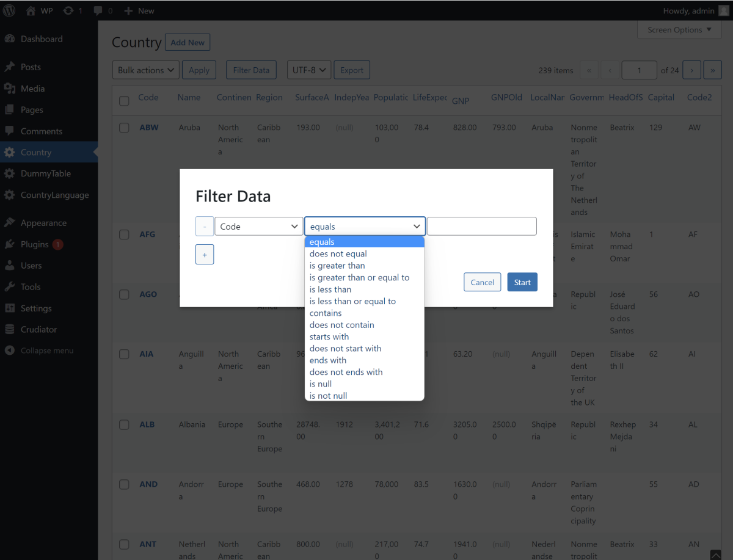Click the Plugins update badge showing 1
This screenshot has width=733, height=560.
click(58, 244)
